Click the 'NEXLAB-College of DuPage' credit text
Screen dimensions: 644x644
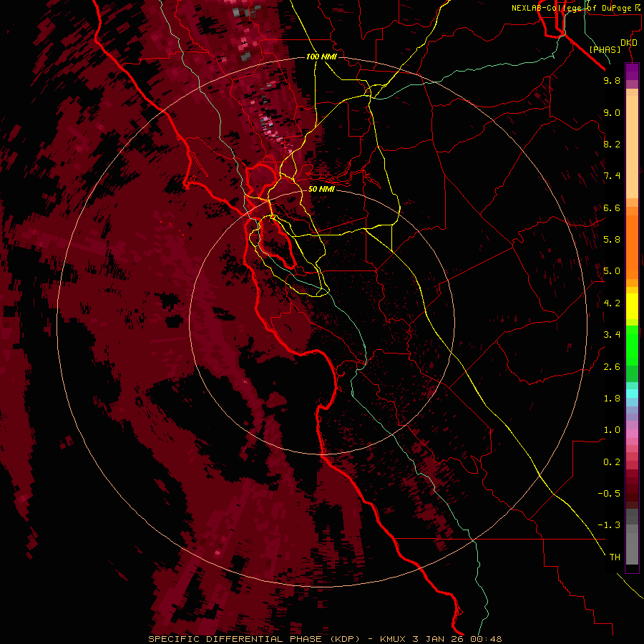pyautogui.click(x=572, y=8)
